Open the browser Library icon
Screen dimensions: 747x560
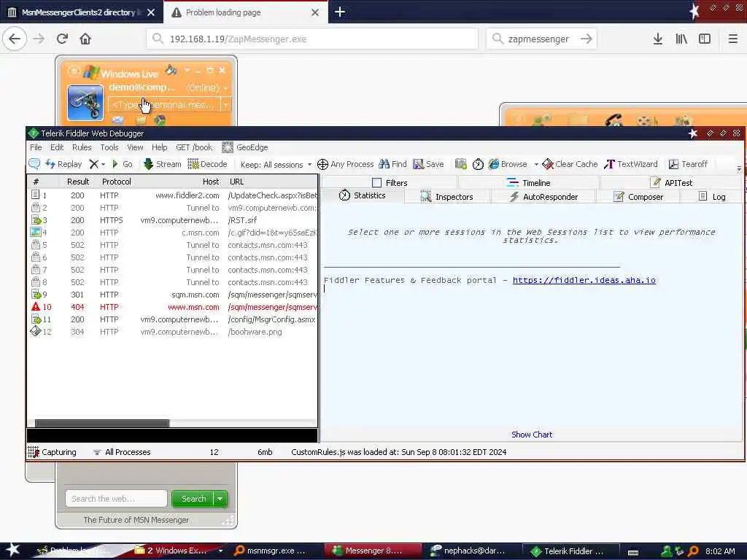681,39
